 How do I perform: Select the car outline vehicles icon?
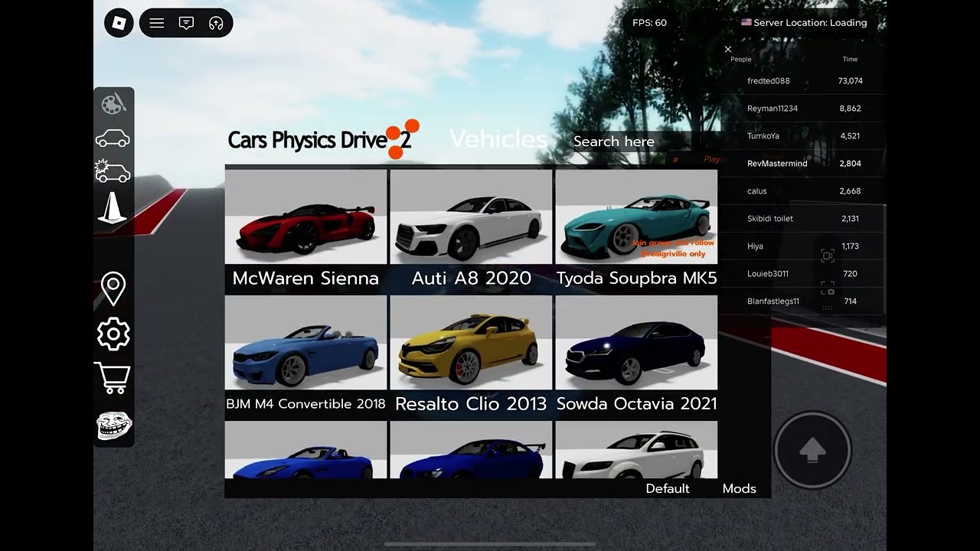113,139
